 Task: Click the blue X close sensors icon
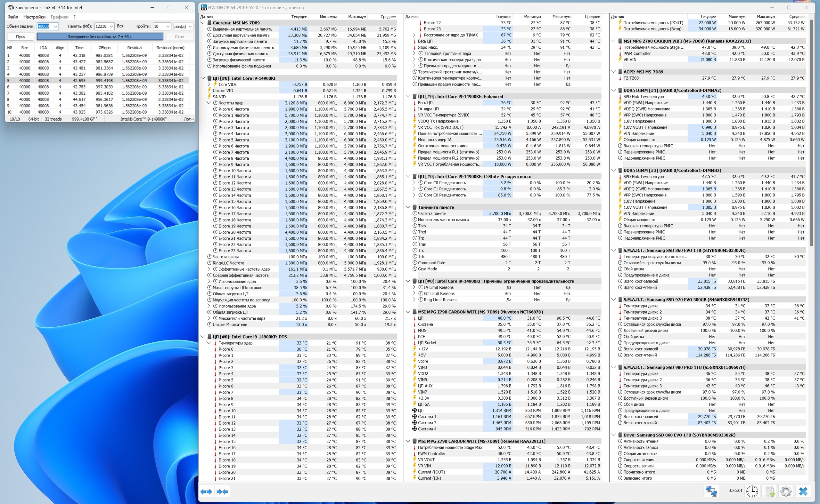(x=803, y=491)
